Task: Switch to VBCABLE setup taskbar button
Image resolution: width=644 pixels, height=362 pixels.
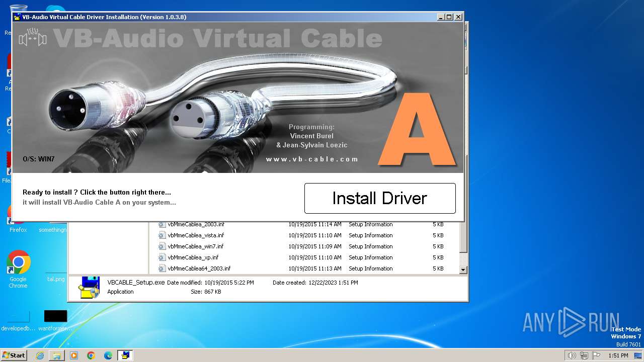Action: point(125,355)
